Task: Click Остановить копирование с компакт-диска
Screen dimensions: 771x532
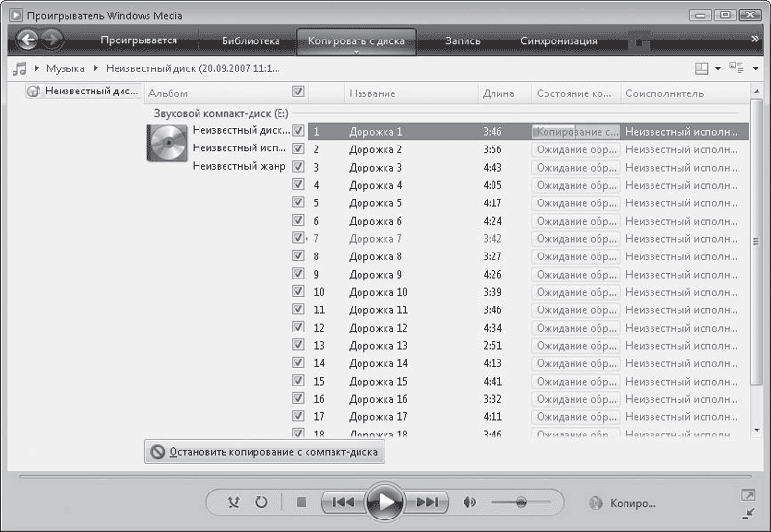Action: [x=265, y=451]
